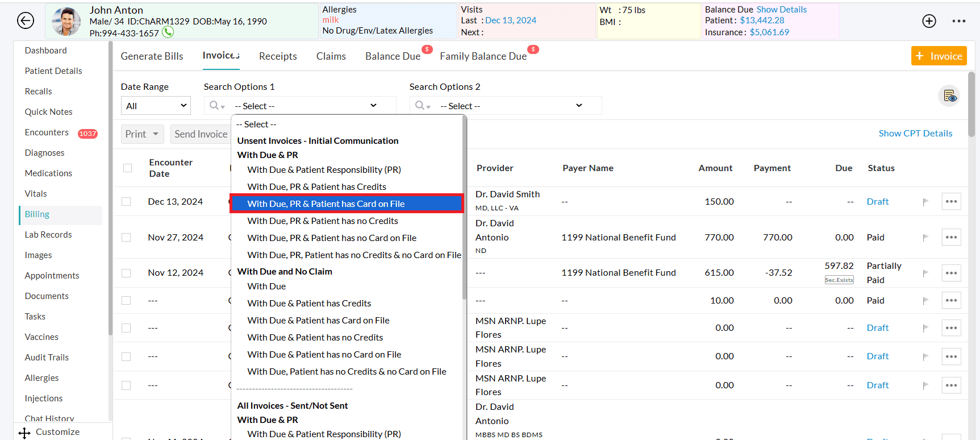Click the orange Invoice button
This screenshot has width=980, height=440.
coord(939,56)
